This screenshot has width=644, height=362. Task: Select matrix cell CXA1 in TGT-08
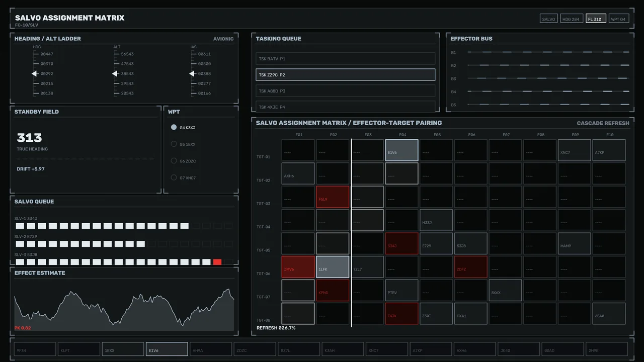tap(470, 314)
